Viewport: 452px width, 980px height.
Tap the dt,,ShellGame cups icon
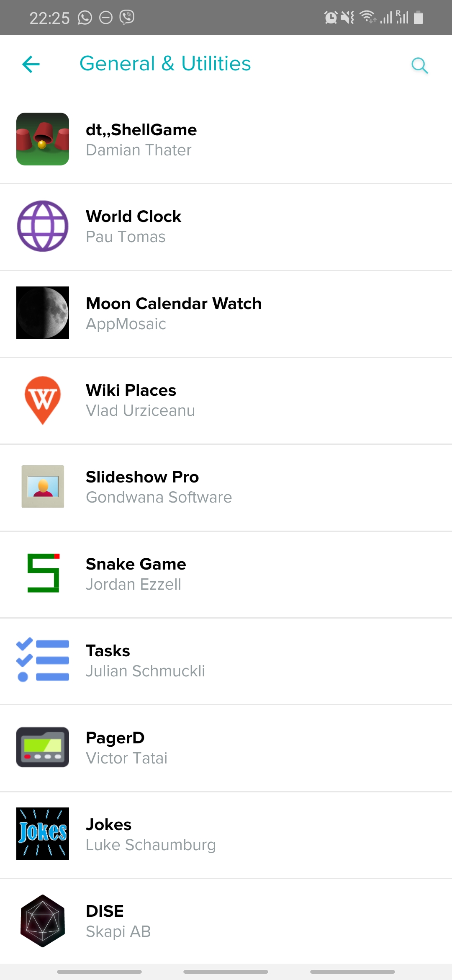[x=43, y=139]
